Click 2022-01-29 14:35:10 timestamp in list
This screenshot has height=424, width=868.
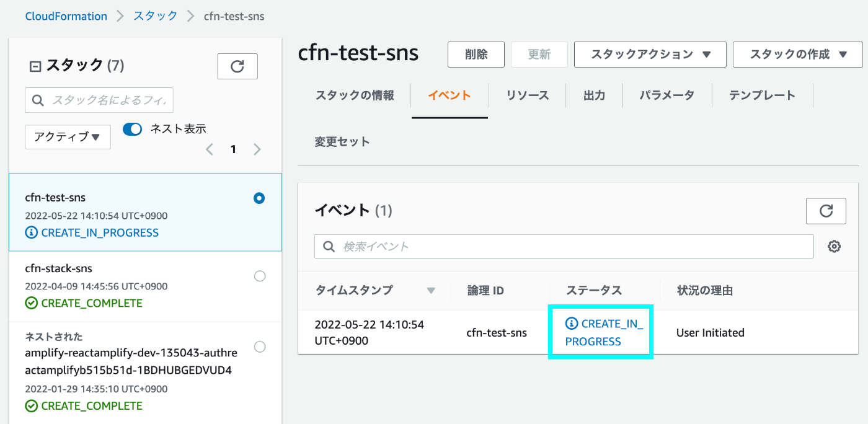coord(96,389)
